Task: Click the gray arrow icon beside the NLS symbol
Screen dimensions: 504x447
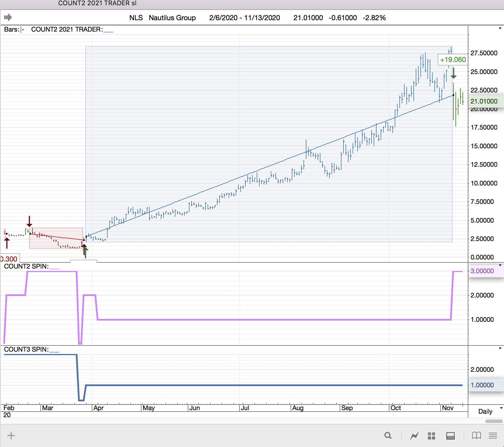Action: pos(8,18)
